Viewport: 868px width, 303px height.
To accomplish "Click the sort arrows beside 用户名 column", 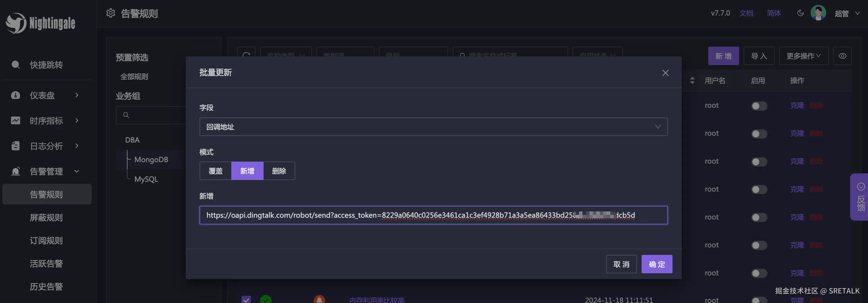I will tap(692, 80).
